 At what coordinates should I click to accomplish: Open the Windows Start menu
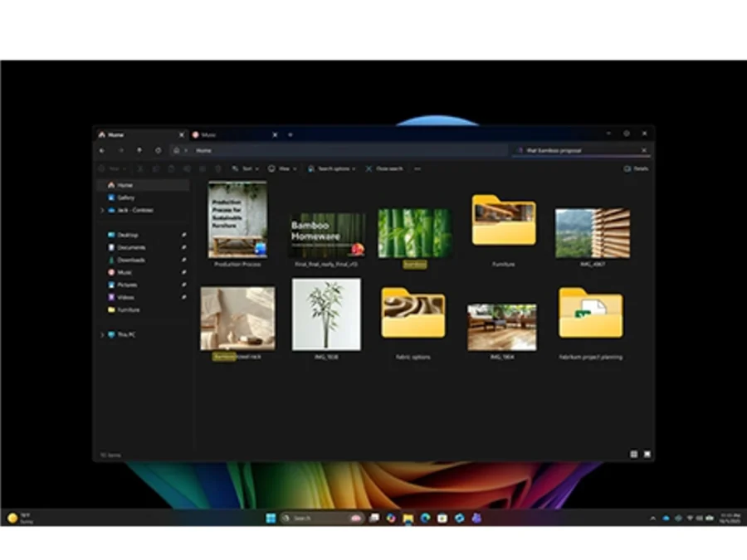click(271, 518)
